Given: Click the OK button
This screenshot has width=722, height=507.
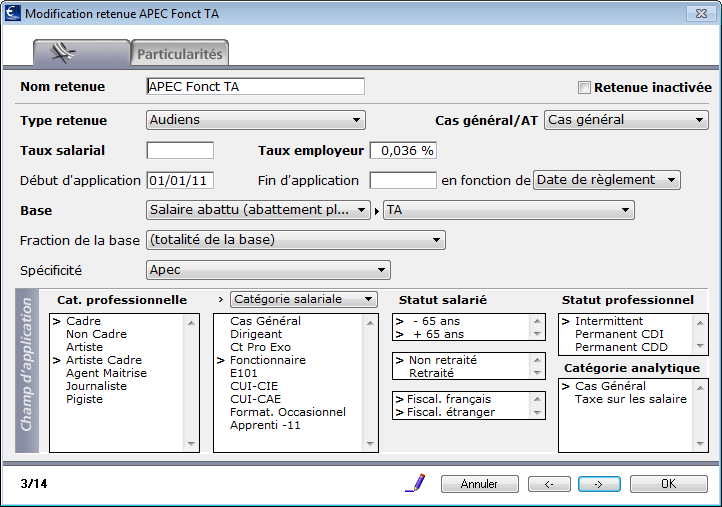Looking at the screenshot, I should pyautogui.click(x=669, y=484).
